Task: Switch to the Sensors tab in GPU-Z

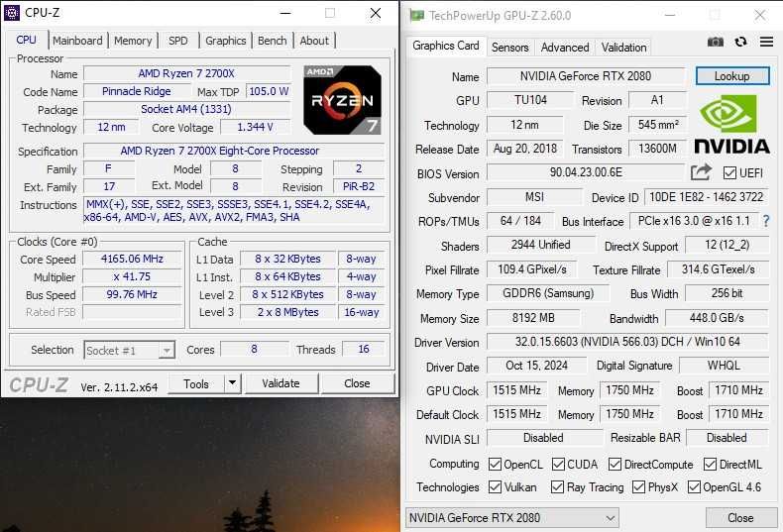Action: (x=509, y=48)
